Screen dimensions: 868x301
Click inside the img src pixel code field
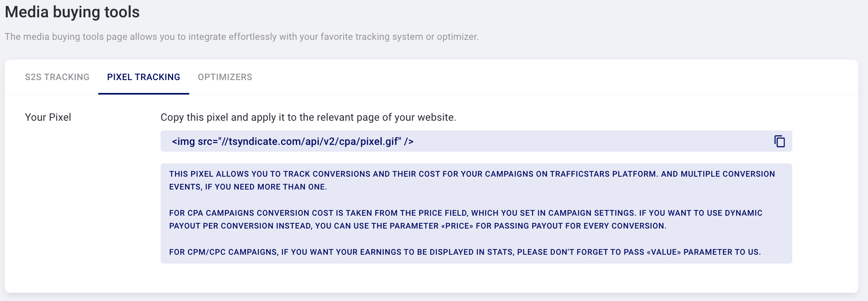point(476,141)
